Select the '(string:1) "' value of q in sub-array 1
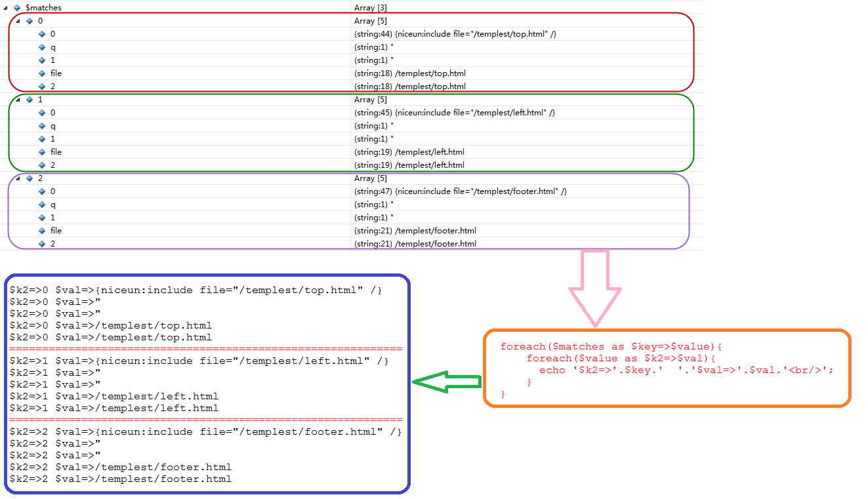This screenshot has width=868, height=499. (x=374, y=126)
